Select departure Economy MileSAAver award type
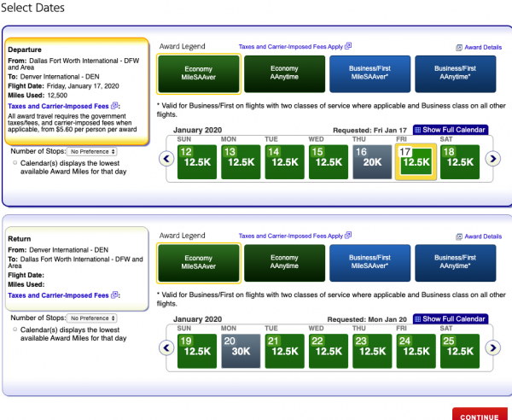 tap(200, 73)
